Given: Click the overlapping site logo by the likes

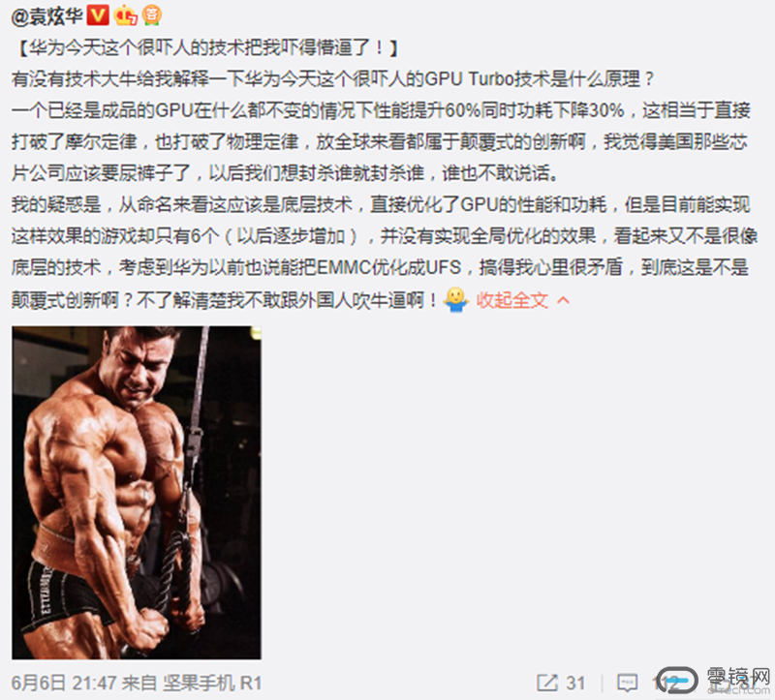Looking at the screenshot, I should [x=714, y=682].
